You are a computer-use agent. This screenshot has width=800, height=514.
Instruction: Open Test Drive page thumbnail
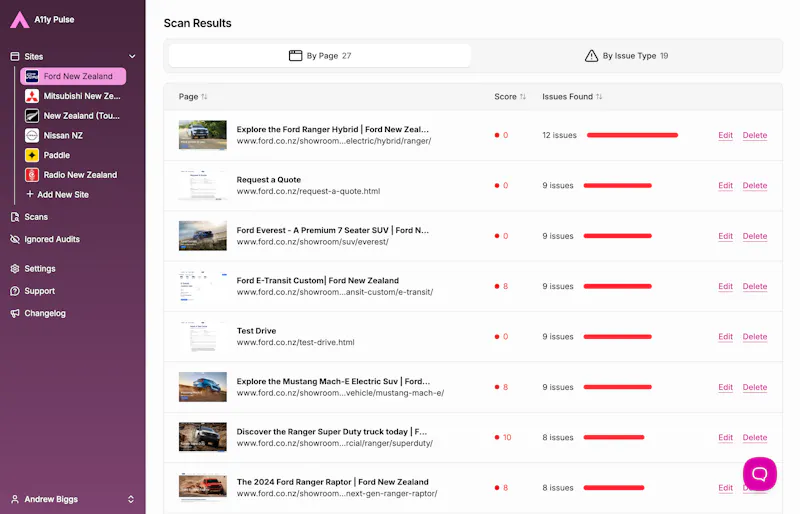[x=203, y=337]
